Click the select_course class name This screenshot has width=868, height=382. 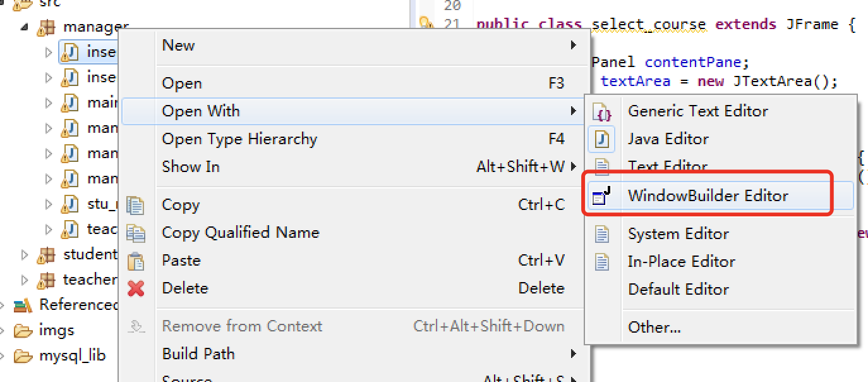point(649,25)
